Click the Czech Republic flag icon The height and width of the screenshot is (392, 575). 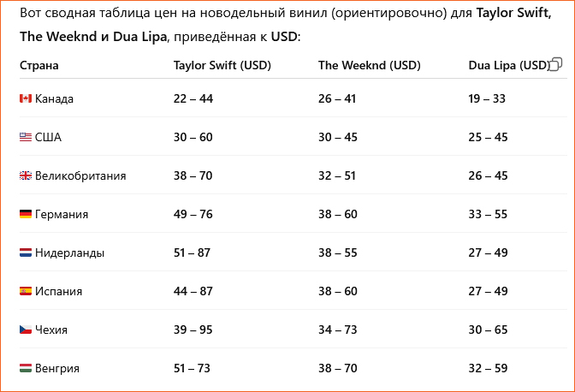click(26, 330)
